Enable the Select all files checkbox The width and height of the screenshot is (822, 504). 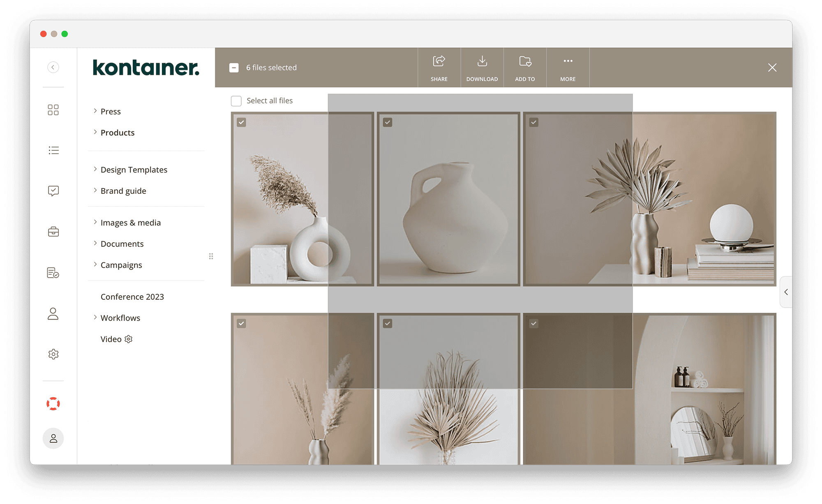236,101
